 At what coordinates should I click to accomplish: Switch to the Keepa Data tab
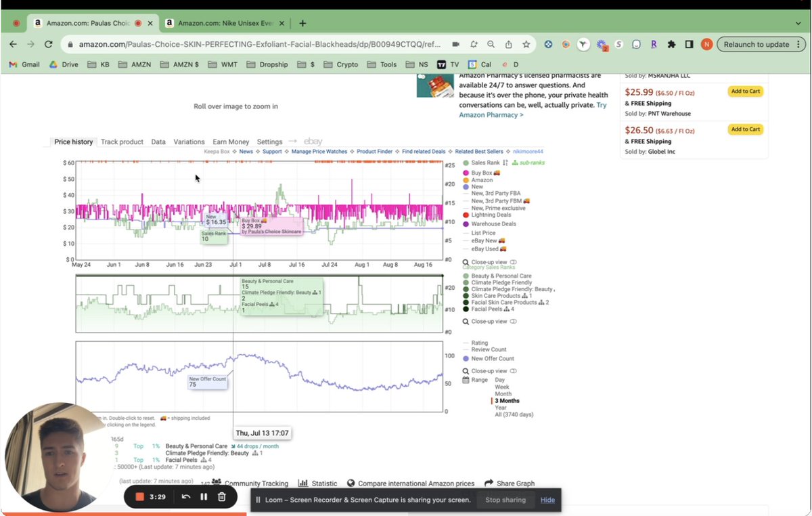click(158, 142)
